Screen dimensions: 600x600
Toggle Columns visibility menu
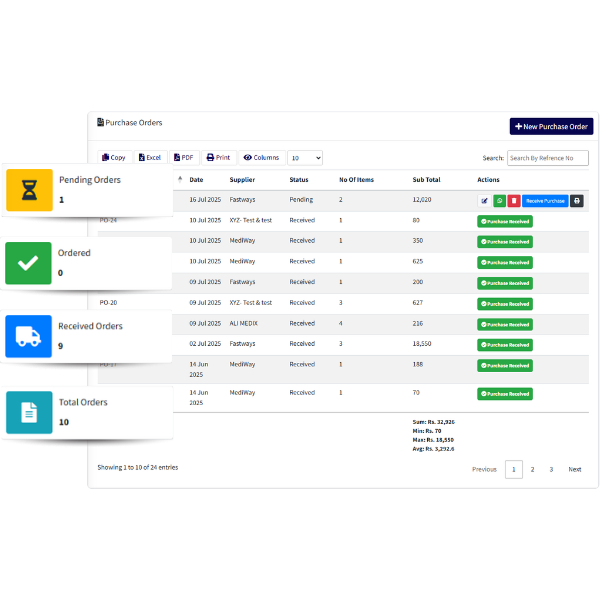[x=262, y=158]
